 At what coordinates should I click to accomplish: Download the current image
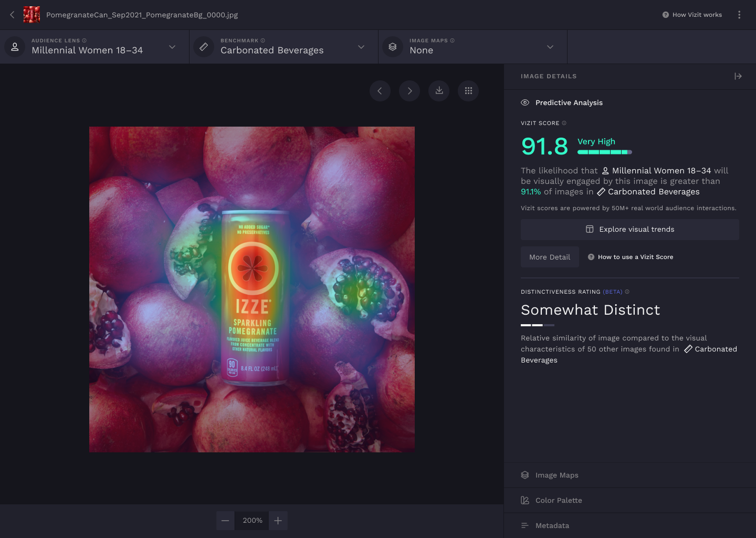tap(439, 91)
